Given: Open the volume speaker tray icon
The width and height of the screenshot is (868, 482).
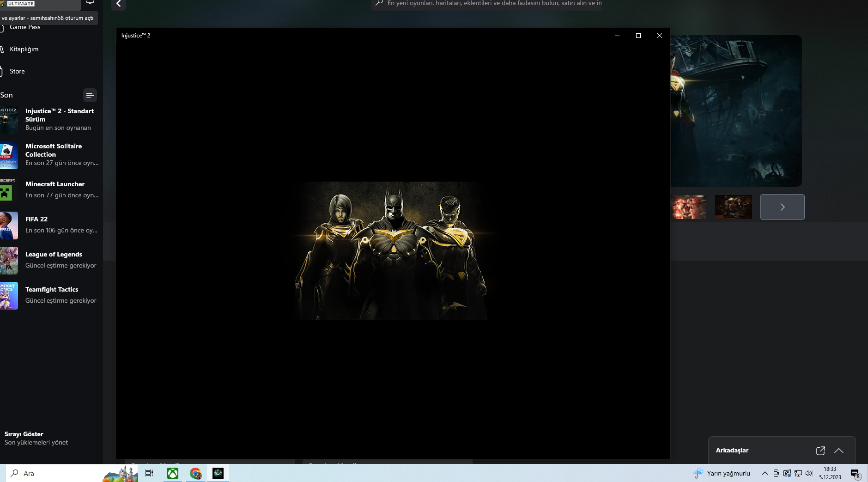Looking at the screenshot, I should [x=809, y=473].
